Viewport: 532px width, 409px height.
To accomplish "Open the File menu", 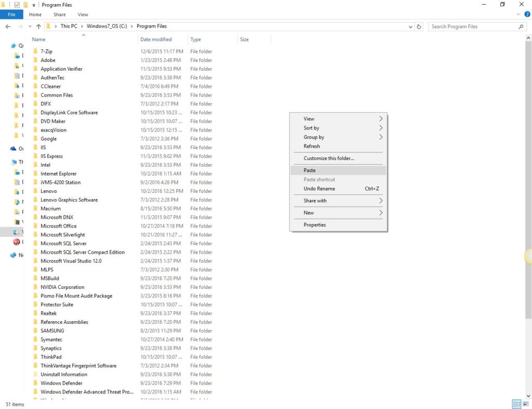I will click(11, 14).
